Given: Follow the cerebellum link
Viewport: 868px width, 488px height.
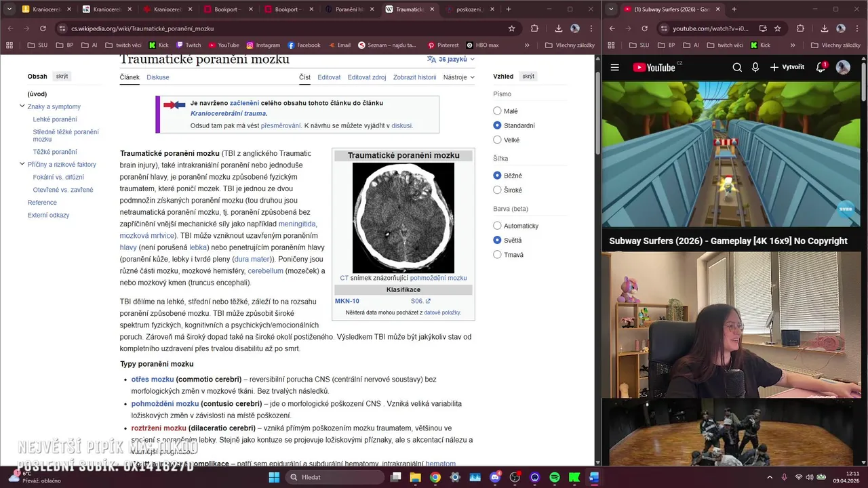Looking at the screenshot, I should point(265,270).
